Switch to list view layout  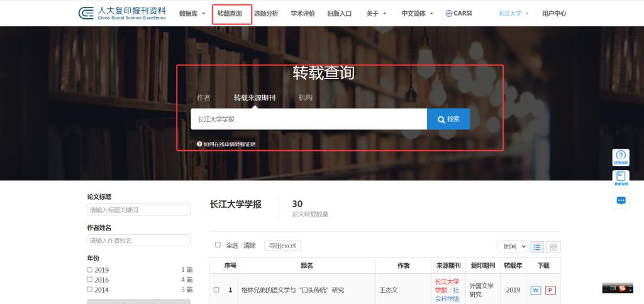537,247
